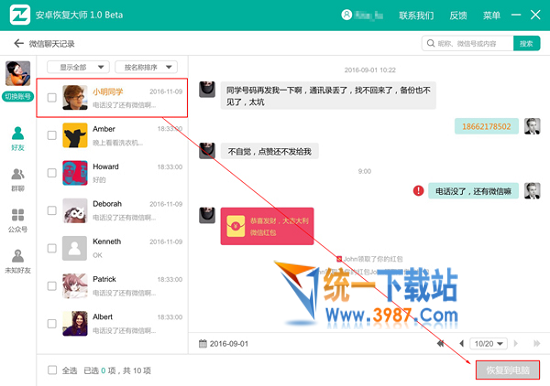
Task: Open the 菜单 menu in title bar
Action: click(491, 15)
